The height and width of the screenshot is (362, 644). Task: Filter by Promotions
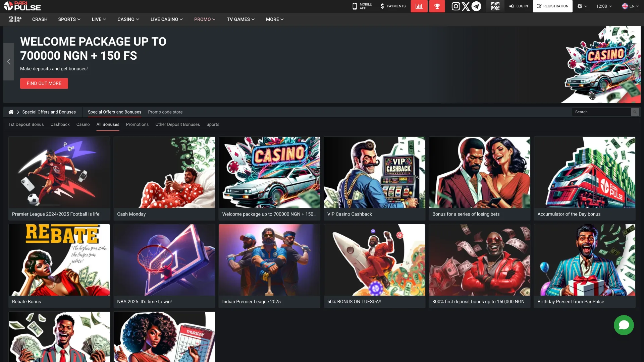(137, 124)
